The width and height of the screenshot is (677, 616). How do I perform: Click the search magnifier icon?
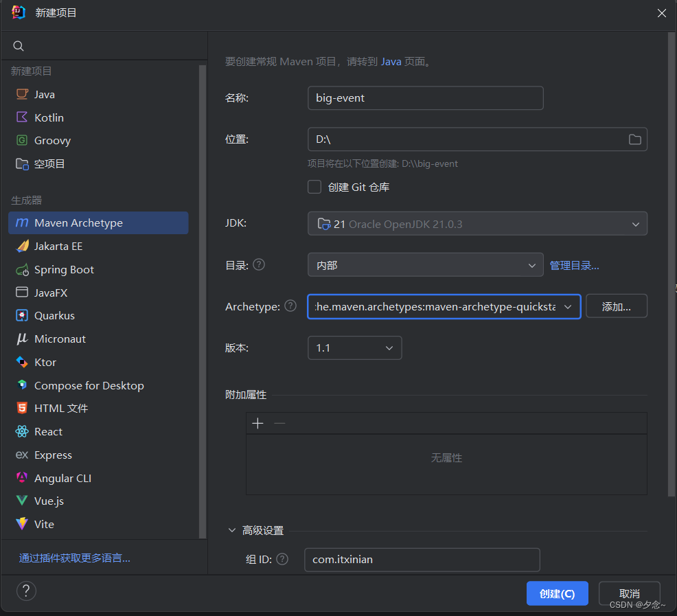(18, 45)
